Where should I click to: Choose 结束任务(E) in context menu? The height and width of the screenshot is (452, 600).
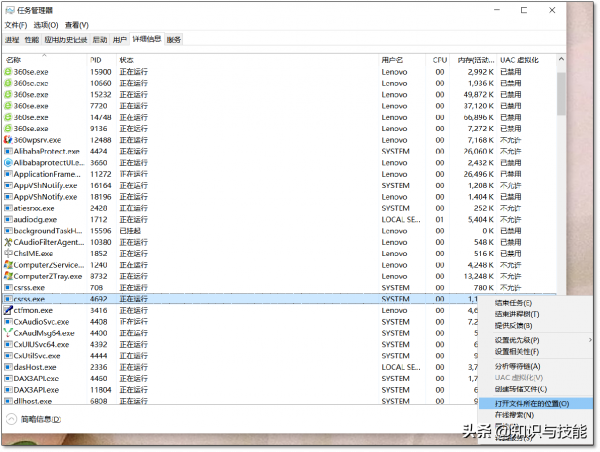514,302
